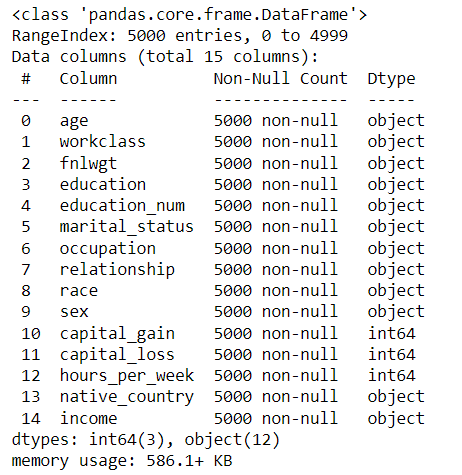The width and height of the screenshot is (462, 475).
Task: Click the 'education_num' column label
Action: click(122, 206)
